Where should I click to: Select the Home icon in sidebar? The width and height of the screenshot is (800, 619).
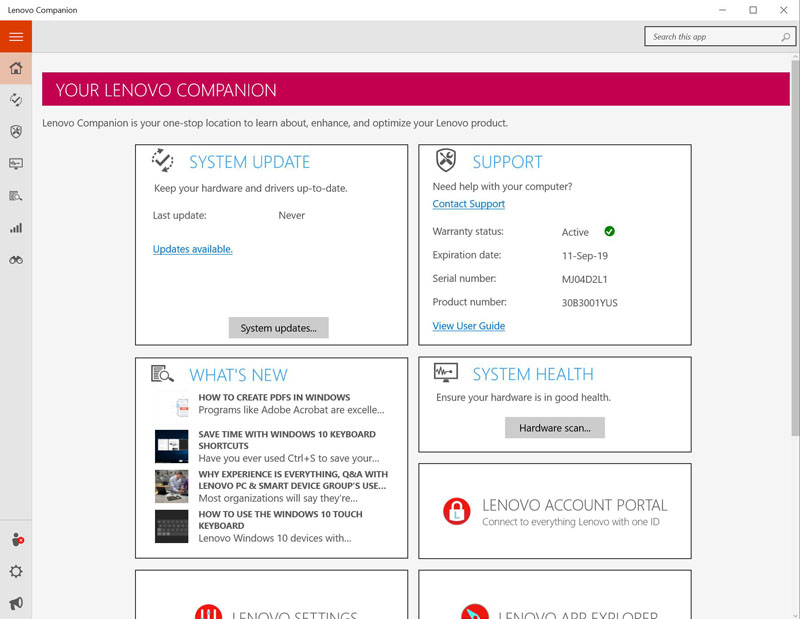(x=16, y=68)
